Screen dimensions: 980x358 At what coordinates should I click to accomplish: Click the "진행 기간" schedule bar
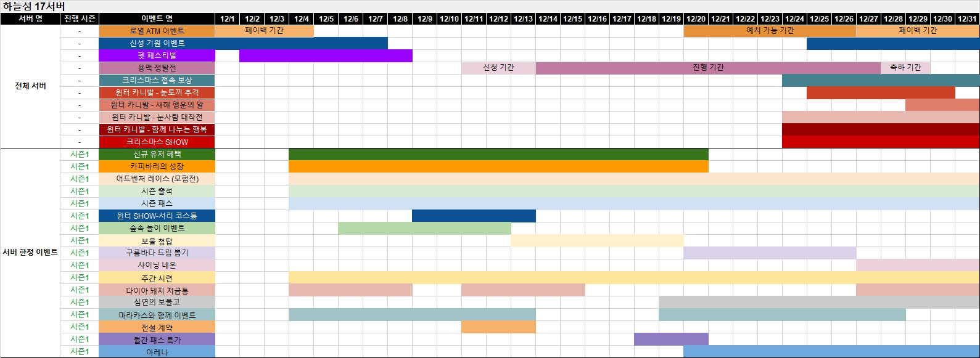coord(708,68)
